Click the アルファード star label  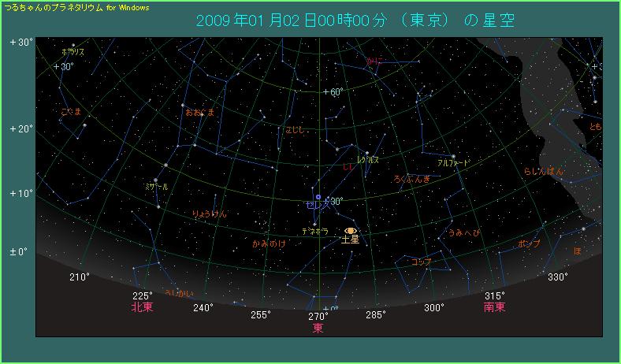[x=453, y=163]
